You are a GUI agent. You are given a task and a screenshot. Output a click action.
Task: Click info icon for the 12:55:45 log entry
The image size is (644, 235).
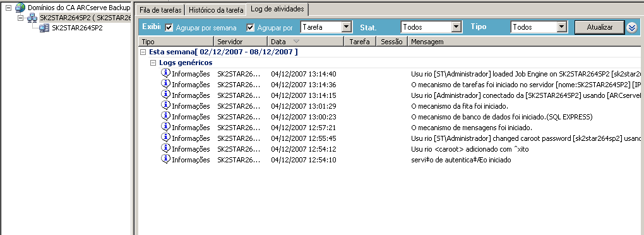165,137
